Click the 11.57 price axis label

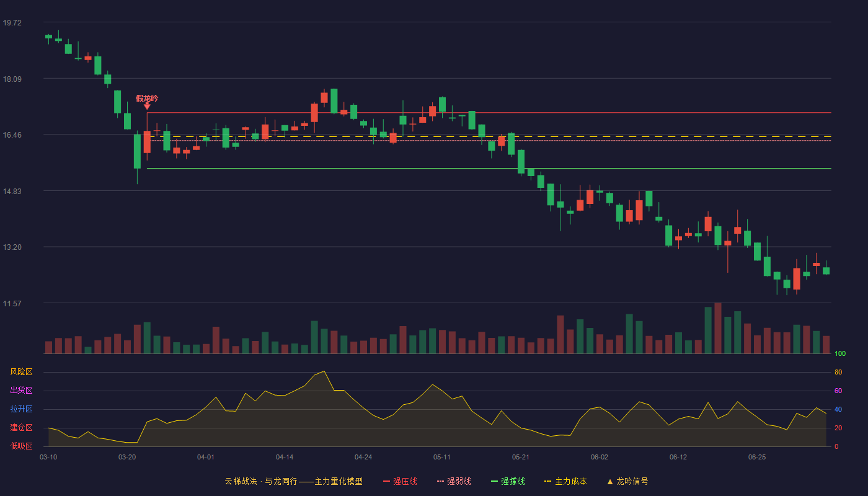point(12,303)
